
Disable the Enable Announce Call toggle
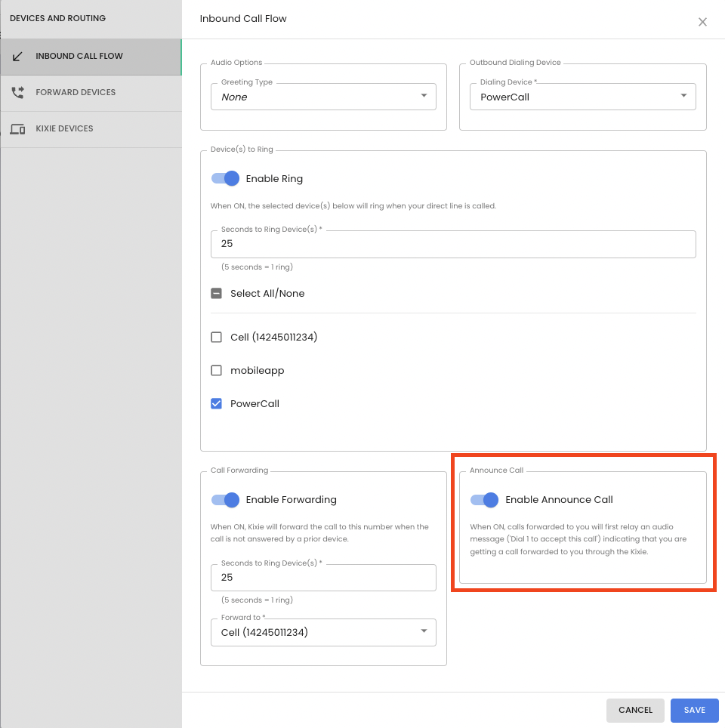(484, 500)
